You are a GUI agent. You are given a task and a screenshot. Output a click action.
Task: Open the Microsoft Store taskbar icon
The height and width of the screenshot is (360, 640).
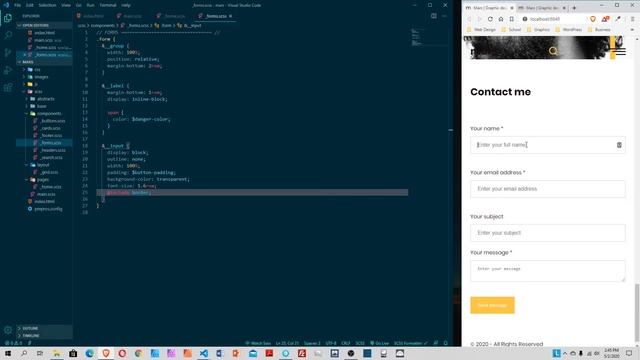click(x=73, y=353)
